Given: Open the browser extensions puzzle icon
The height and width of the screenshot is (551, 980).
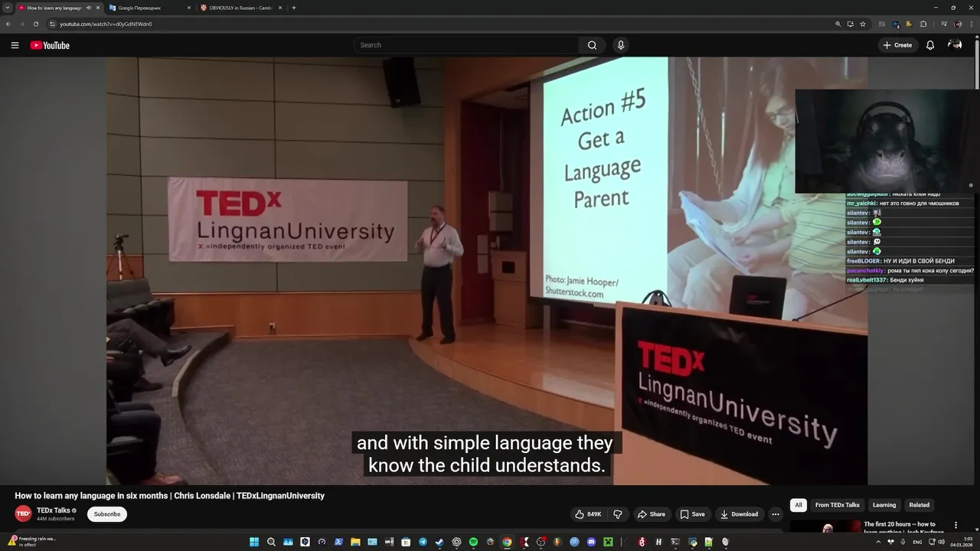Looking at the screenshot, I should tap(923, 24).
